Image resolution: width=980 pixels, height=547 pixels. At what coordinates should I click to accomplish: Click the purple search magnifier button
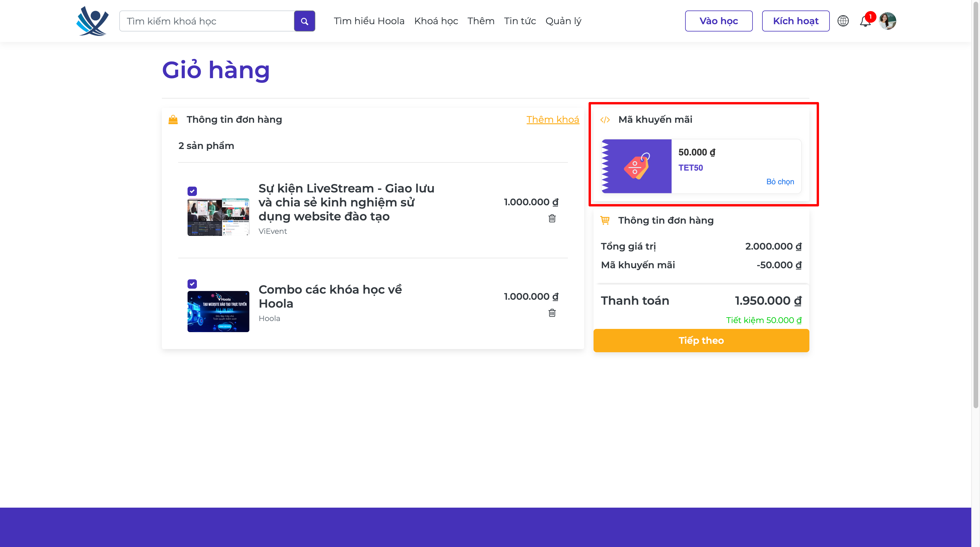(x=304, y=21)
